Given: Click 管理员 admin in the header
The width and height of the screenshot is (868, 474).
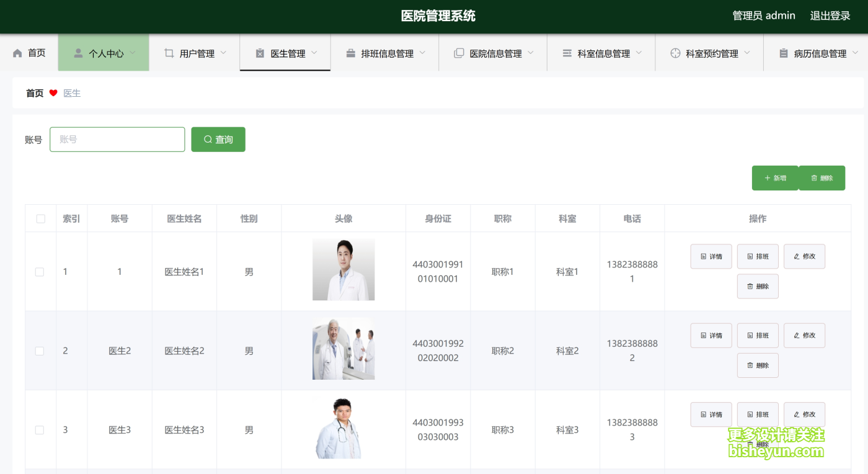Looking at the screenshot, I should click(764, 16).
